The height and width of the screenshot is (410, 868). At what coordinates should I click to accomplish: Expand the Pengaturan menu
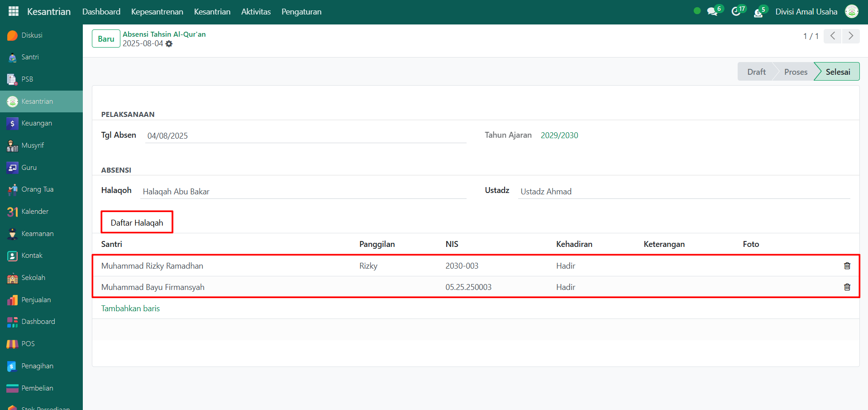tap(301, 12)
